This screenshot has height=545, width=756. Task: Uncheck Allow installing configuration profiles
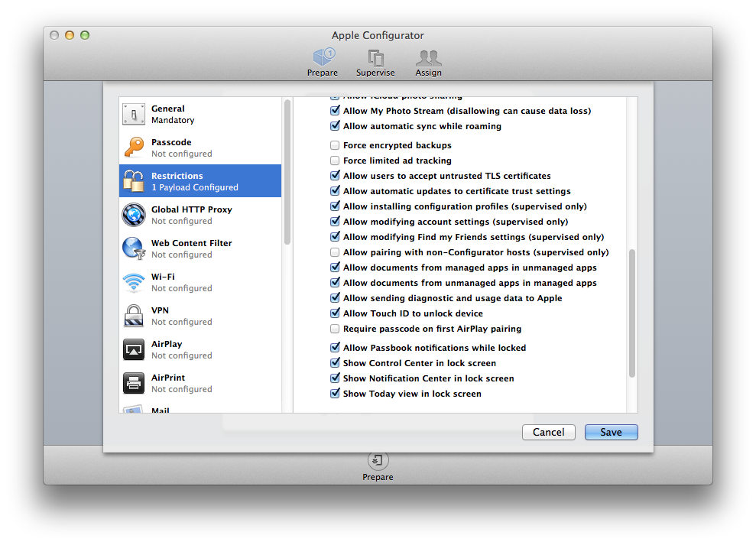pos(335,206)
